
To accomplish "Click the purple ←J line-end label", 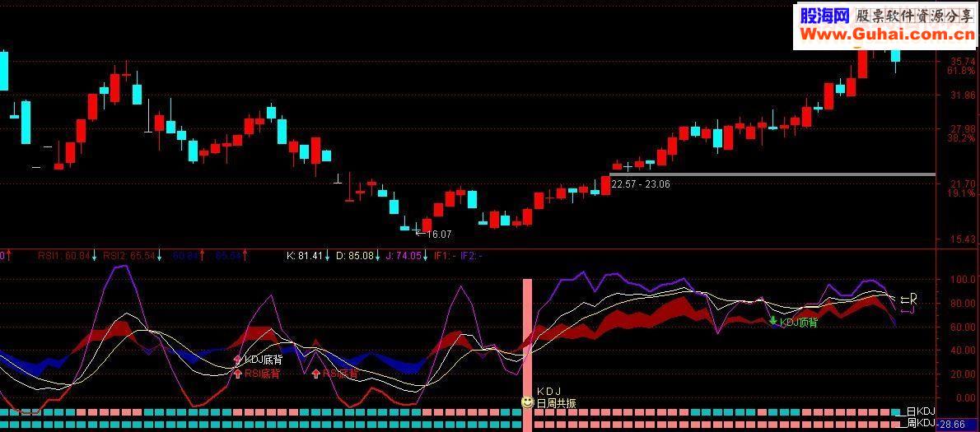I will point(908,309).
